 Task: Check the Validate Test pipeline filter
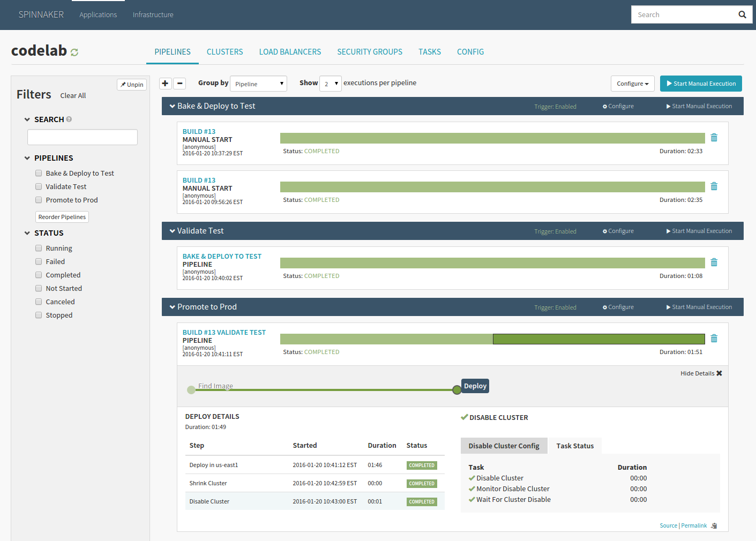coord(39,186)
